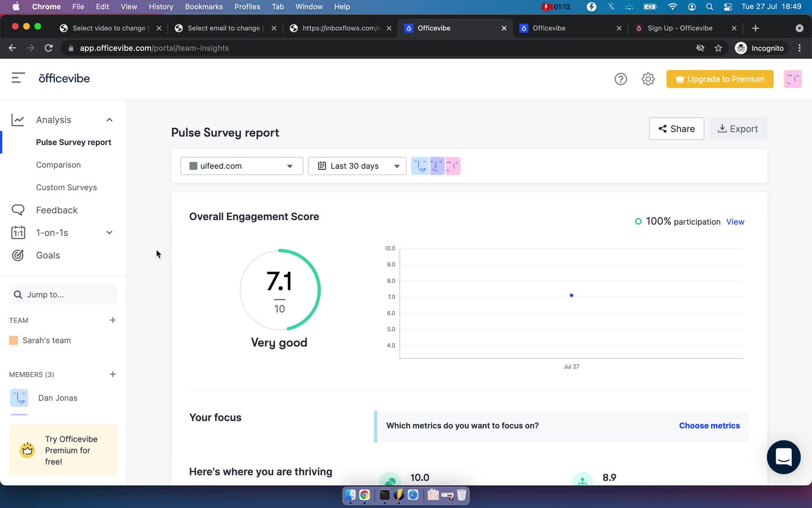The height and width of the screenshot is (508, 812).
Task: Open the settings gear icon
Action: click(x=648, y=79)
